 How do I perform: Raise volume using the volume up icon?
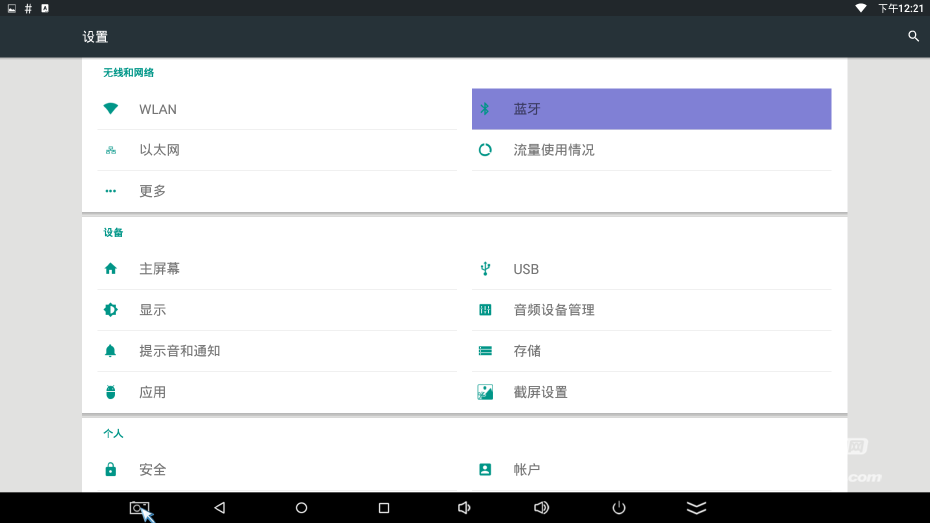click(541, 508)
